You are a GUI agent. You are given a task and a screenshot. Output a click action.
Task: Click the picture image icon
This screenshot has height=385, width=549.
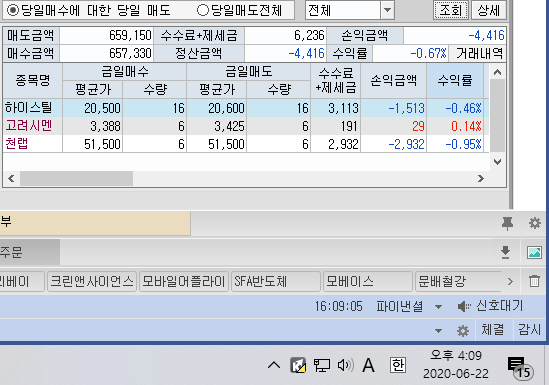(534, 252)
